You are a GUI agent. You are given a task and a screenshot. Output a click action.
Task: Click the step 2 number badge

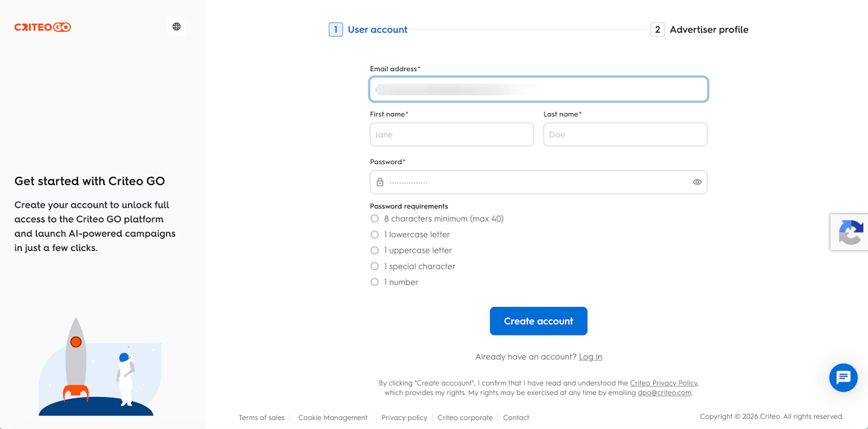click(657, 30)
